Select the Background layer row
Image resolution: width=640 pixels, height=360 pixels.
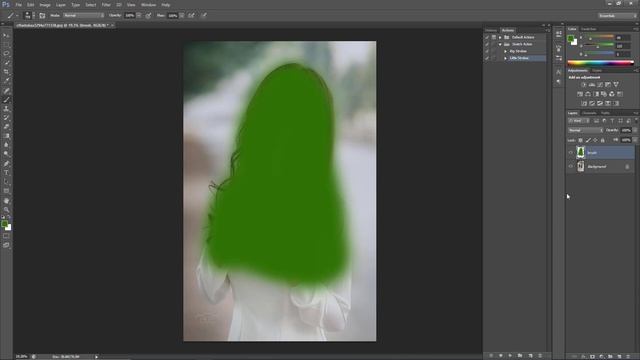pos(600,167)
